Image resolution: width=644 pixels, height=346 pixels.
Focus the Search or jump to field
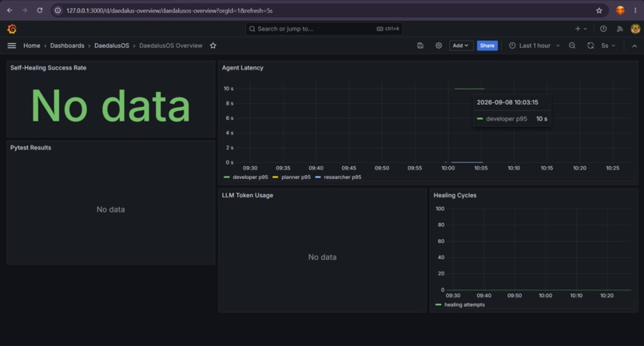coord(324,29)
